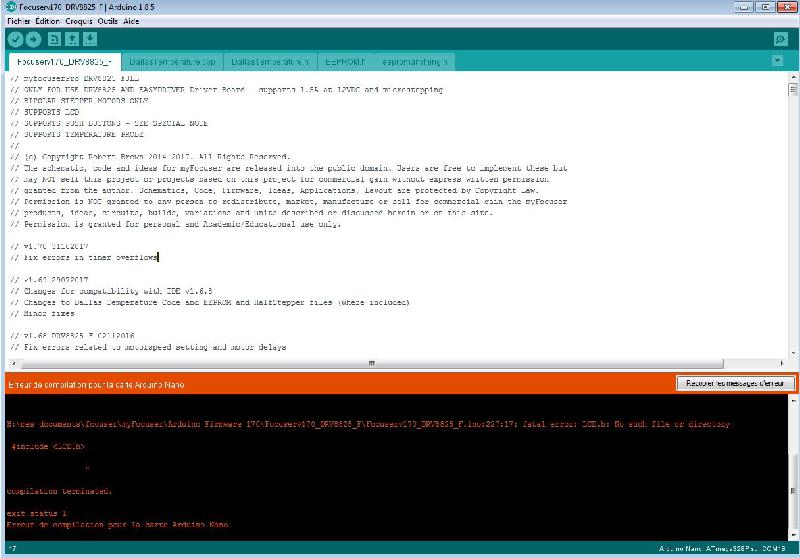Open the tab list dropdown arrow
The height and width of the screenshot is (558, 800).
(x=777, y=61)
